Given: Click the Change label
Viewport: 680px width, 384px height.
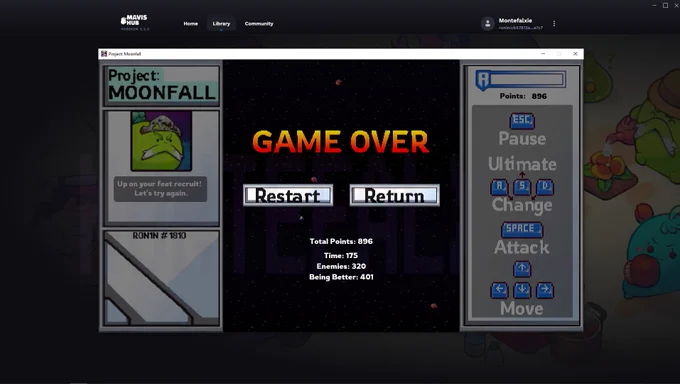Looking at the screenshot, I should [522, 205].
